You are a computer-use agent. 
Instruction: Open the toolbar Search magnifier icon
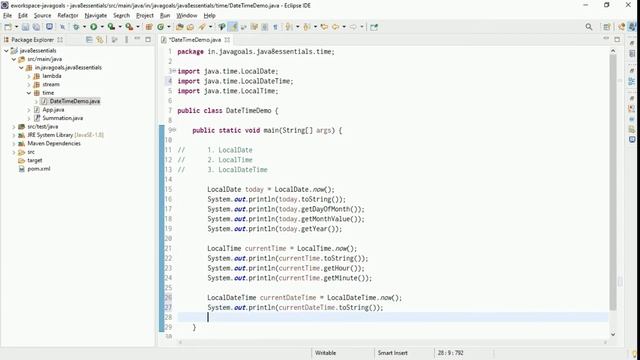click(x=589, y=27)
